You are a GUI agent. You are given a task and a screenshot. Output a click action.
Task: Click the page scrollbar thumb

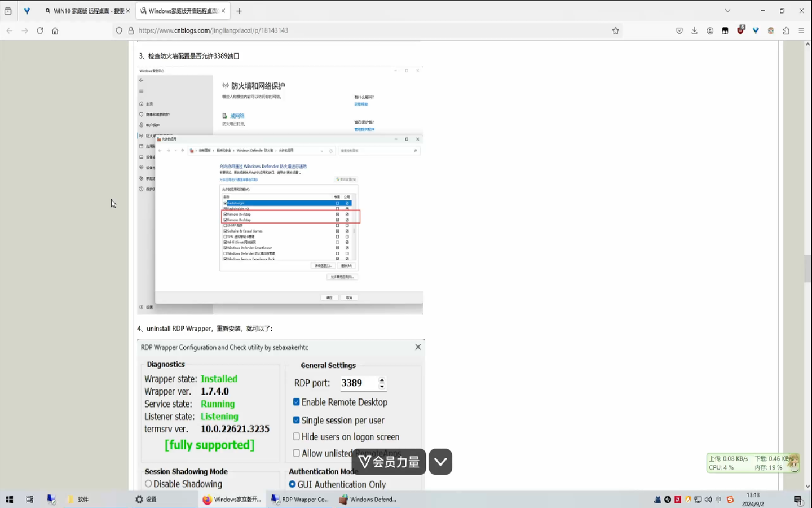(807, 269)
